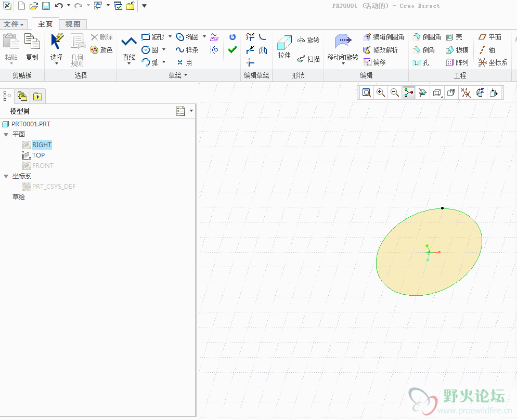Pick the 圆 circle tool
517x420 pixels.
click(x=150, y=50)
